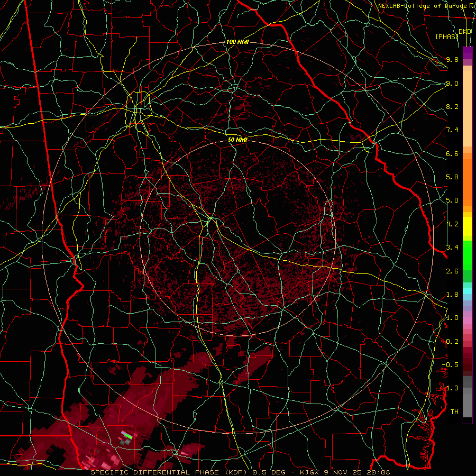Click the "20:08" scan time text

coord(378,472)
